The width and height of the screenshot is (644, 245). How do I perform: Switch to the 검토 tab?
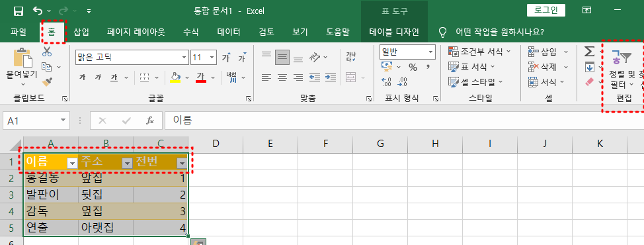[x=266, y=32]
